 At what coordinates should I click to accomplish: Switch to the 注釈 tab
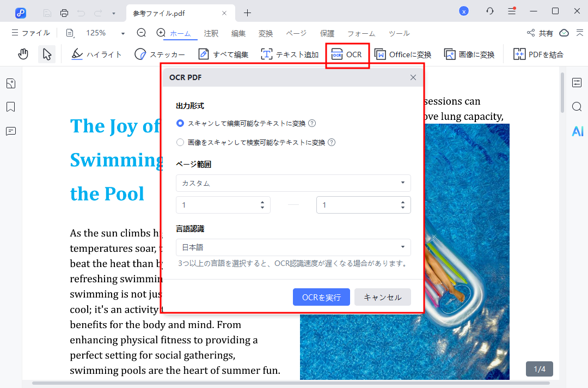click(211, 33)
